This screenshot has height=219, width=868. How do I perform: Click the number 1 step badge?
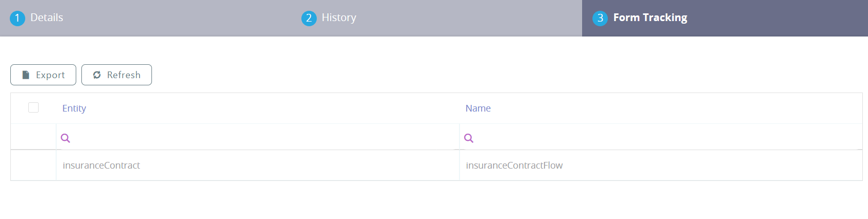[x=18, y=19]
